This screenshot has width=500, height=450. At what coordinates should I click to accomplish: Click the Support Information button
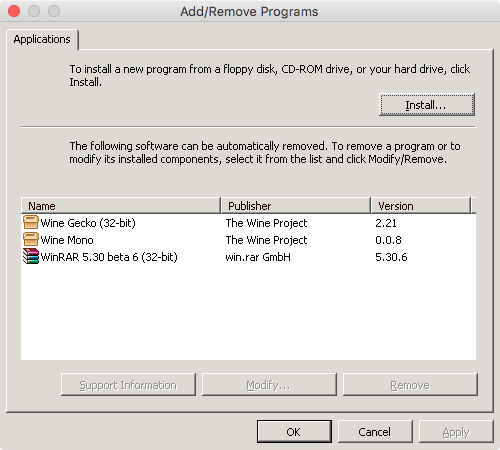[128, 385]
